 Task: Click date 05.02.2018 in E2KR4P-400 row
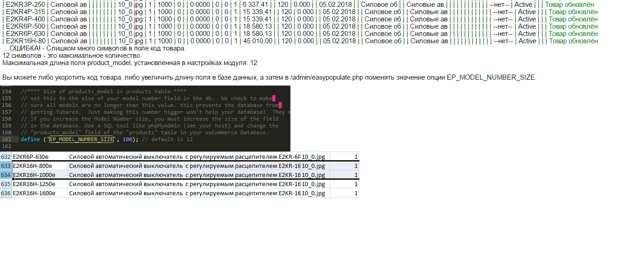[x=339, y=19]
